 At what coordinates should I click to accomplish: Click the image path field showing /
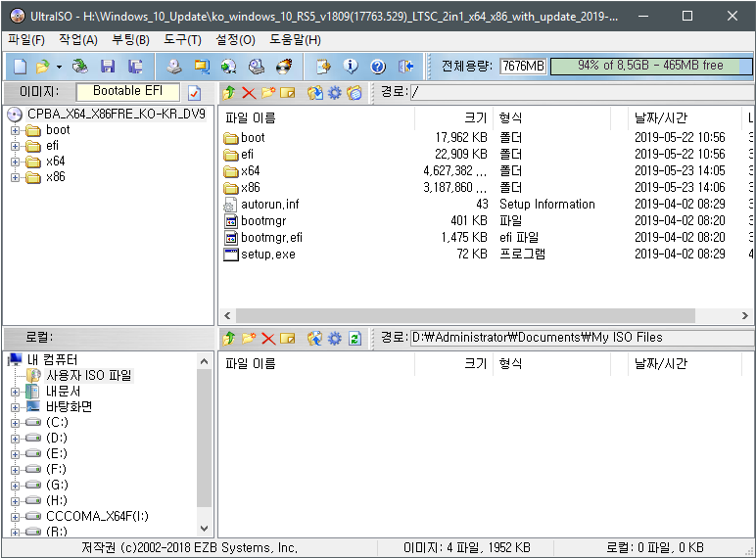coord(583,92)
